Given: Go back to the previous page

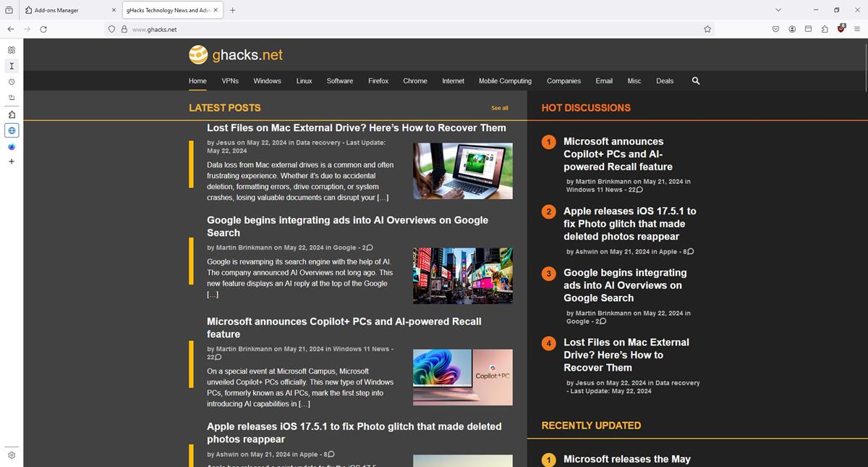Looking at the screenshot, I should pyautogui.click(x=10, y=29).
